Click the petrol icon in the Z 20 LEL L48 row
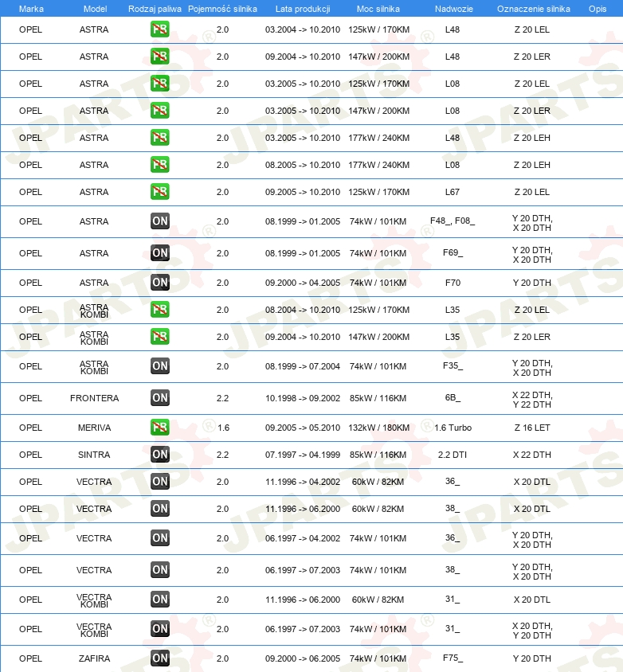 (159, 29)
